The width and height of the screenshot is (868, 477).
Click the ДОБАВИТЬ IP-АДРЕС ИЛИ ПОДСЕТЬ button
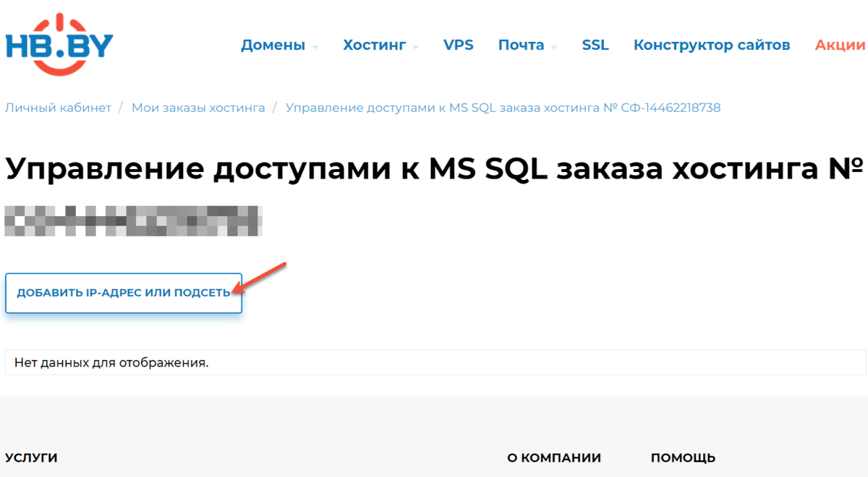coord(123,293)
